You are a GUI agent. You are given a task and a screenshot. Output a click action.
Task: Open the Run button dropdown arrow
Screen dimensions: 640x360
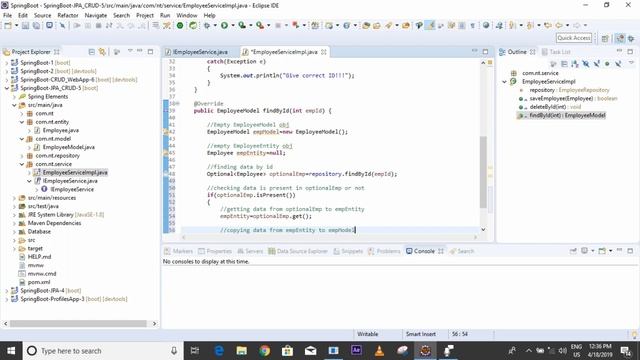233,25
